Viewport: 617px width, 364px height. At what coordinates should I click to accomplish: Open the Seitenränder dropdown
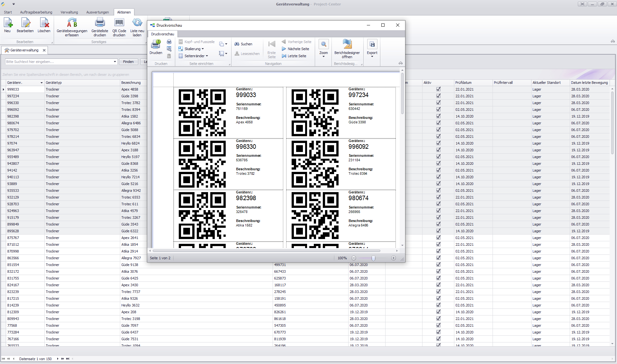tap(196, 56)
